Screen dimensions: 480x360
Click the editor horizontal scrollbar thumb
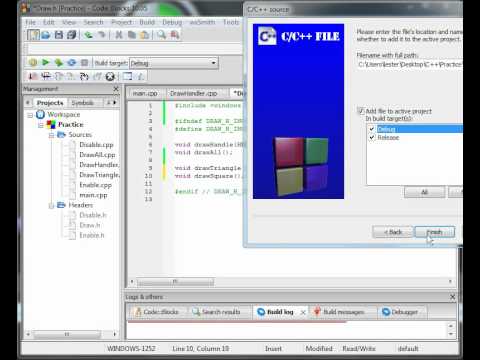click(x=175, y=282)
